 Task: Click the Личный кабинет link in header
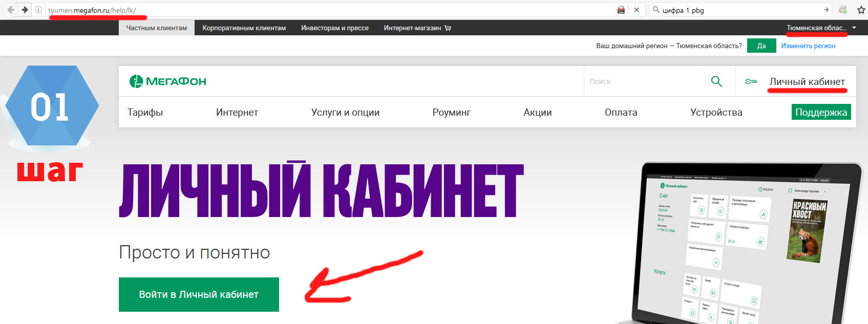(807, 81)
